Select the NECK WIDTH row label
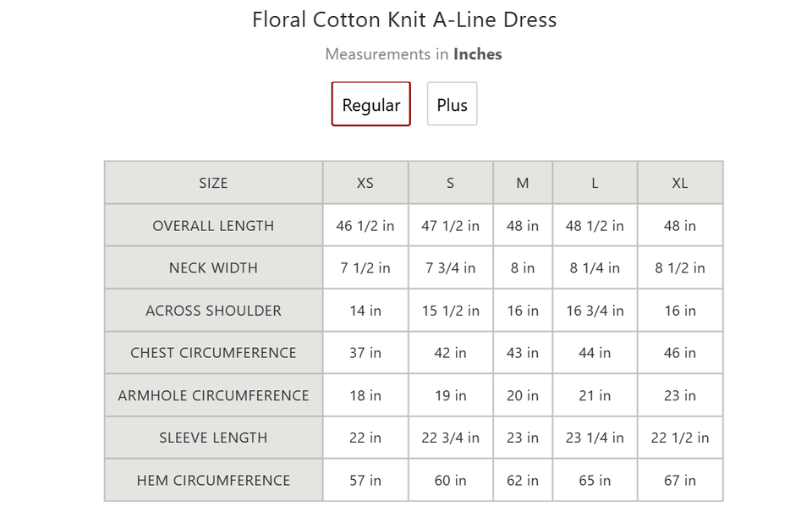Screen dimensions: 812x529 [213, 267]
